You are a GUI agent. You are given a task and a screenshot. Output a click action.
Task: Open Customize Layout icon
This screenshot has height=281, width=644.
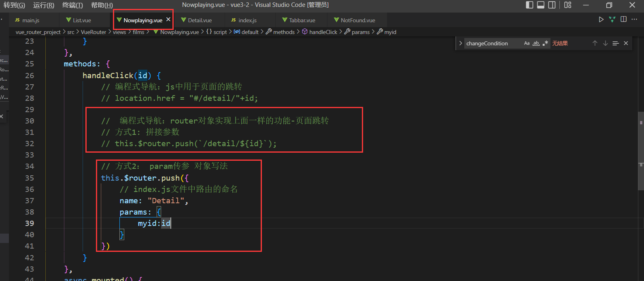568,5
